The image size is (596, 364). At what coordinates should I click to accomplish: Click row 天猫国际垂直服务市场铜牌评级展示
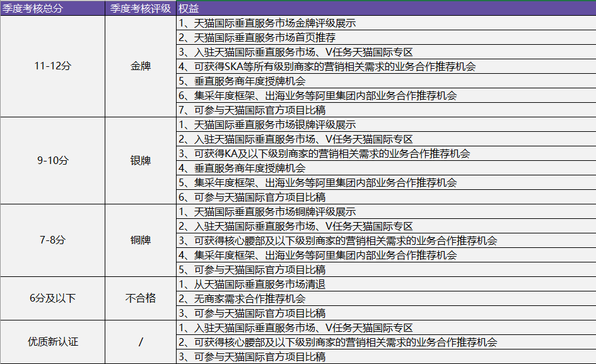(x=386, y=212)
